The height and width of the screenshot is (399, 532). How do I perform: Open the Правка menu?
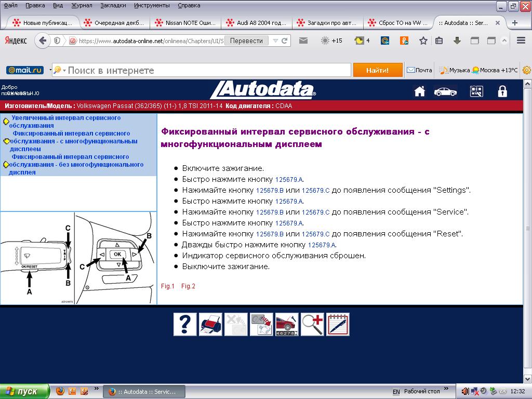point(35,5)
